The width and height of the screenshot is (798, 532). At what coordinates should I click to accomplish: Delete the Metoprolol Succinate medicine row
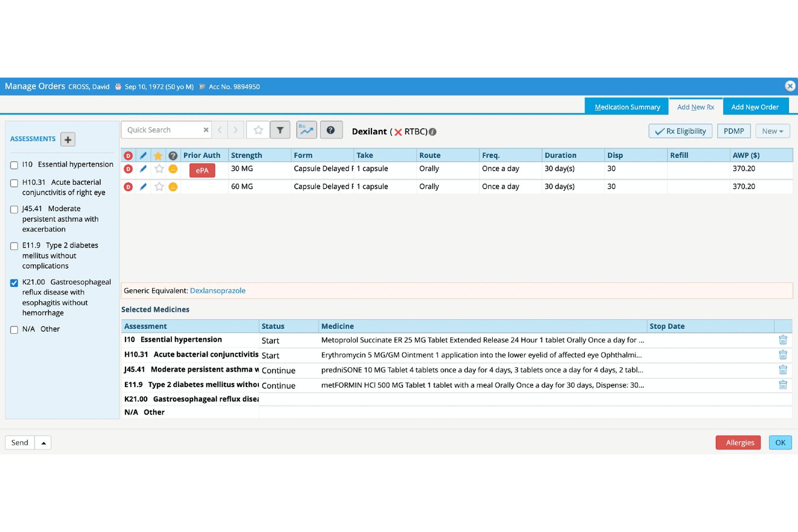click(x=783, y=340)
